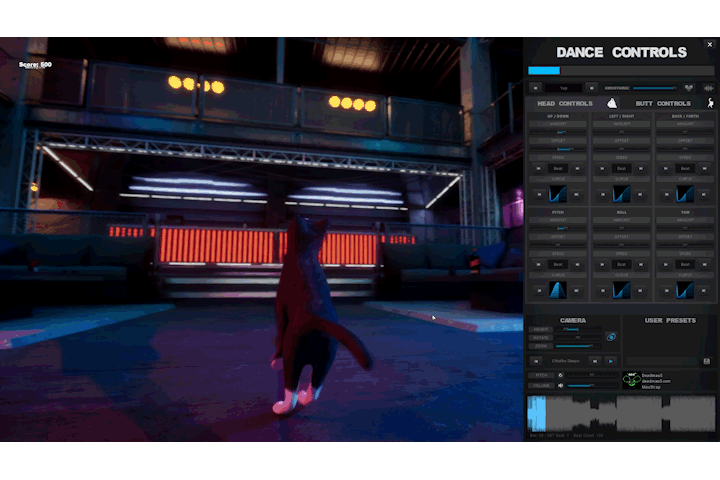This screenshot has height=480, width=720.
Task: Go to the previous song in the track selector
Action: point(535,361)
